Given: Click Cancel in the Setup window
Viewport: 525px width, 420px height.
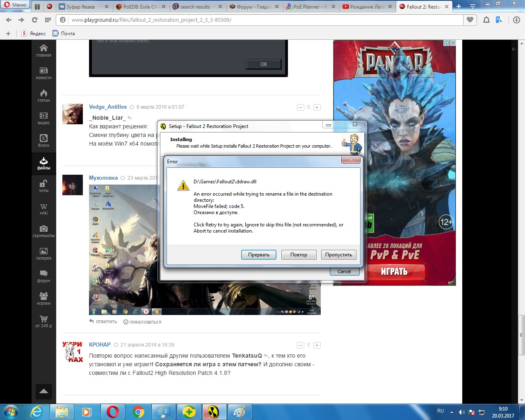Looking at the screenshot, I should click(x=345, y=272).
